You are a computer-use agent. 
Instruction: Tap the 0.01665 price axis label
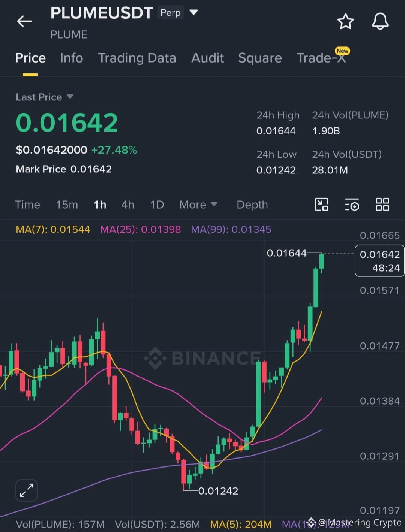click(x=379, y=235)
